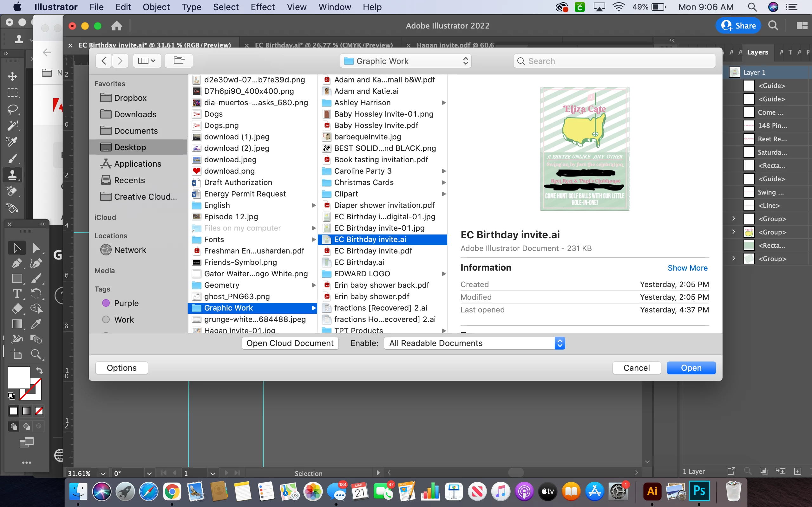Select the Type tool
Screen dimensions: 812x507
[17, 294]
